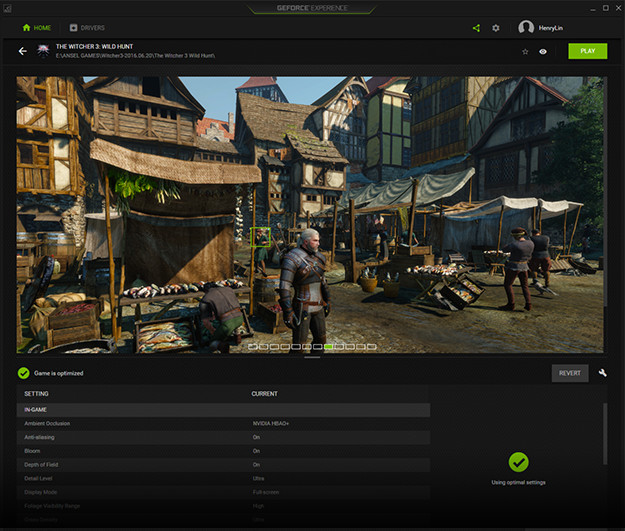Minimize the GeForce Experience window
Image resolution: width=625 pixels, height=531 pixels.
[593, 8]
